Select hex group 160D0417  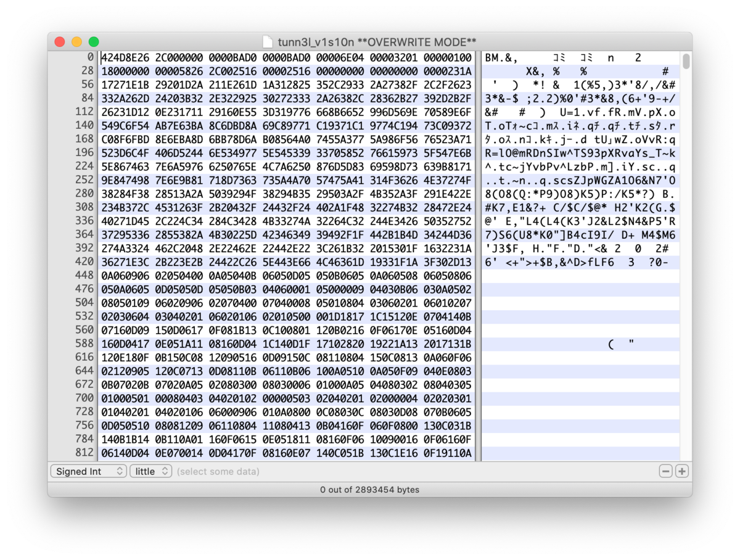click(x=125, y=344)
